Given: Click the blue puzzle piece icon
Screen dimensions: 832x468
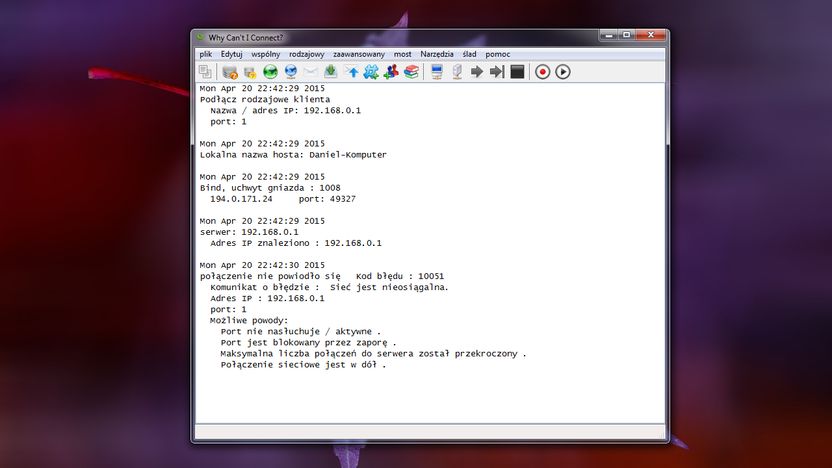Looking at the screenshot, I should click(371, 72).
